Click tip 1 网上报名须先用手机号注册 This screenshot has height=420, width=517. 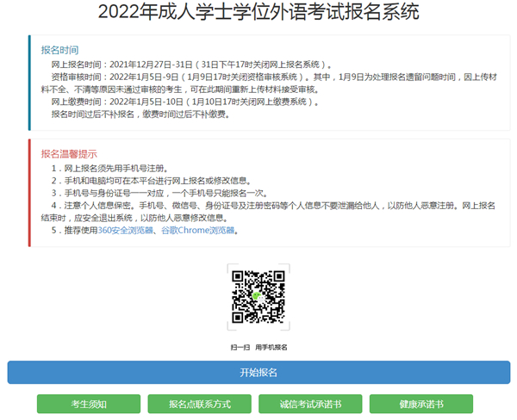[x=109, y=169]
